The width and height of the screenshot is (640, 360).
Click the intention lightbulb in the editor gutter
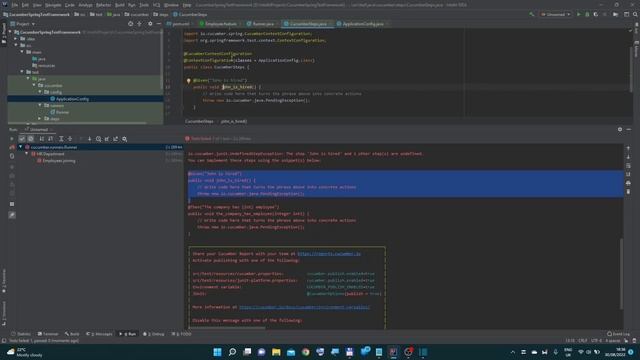[189, 81]
